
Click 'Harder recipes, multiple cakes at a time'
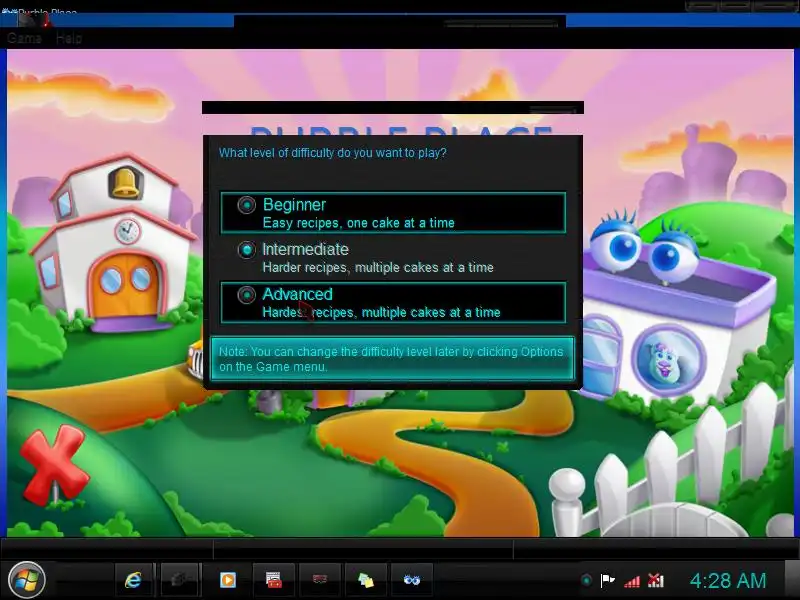[378, 267]
